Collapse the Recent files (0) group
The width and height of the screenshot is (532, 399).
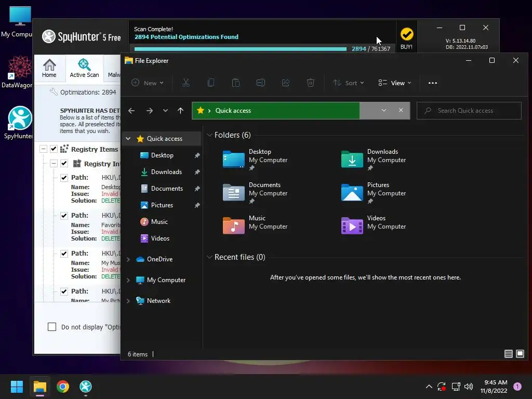209,257
